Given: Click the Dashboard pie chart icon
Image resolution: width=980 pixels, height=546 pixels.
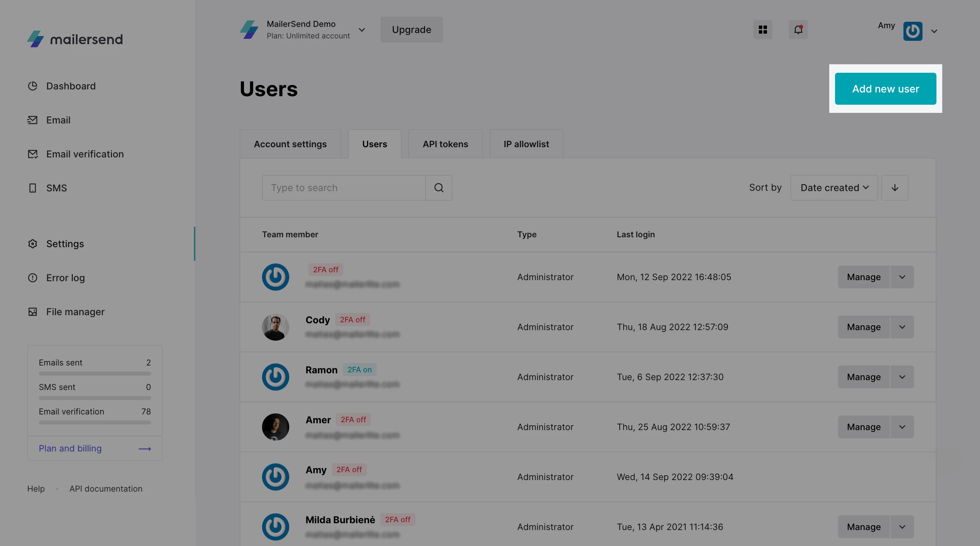Looking at the screenshot, I should tap(33, 86).
